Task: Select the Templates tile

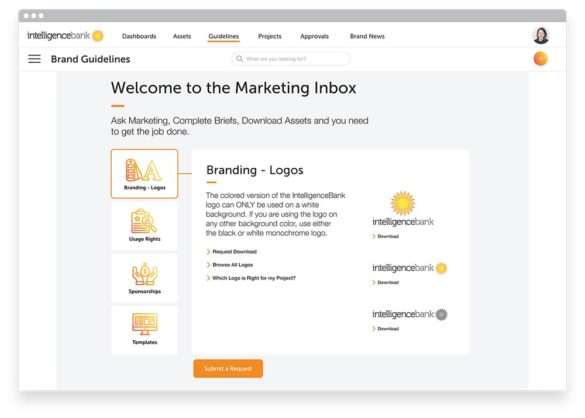Action: 144,330
